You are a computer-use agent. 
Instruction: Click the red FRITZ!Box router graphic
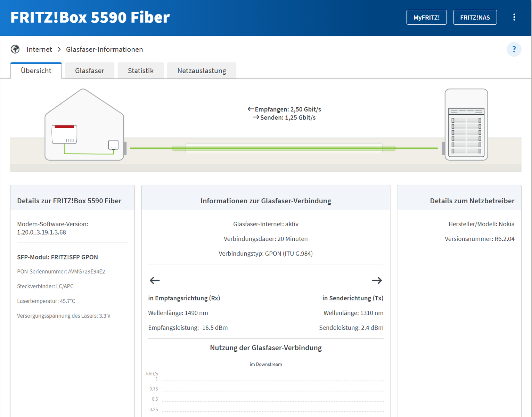[64, 134]
